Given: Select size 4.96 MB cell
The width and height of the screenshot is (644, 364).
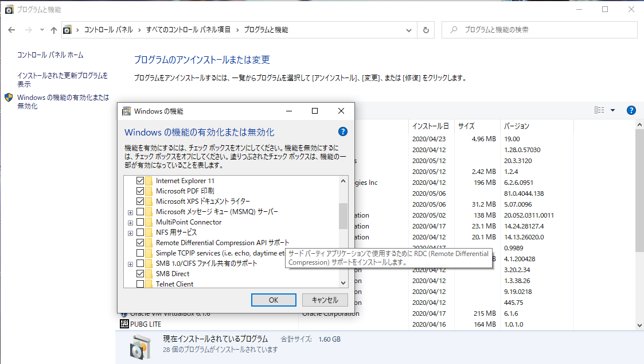Looking at the screenshot, I should click(484, 139).
